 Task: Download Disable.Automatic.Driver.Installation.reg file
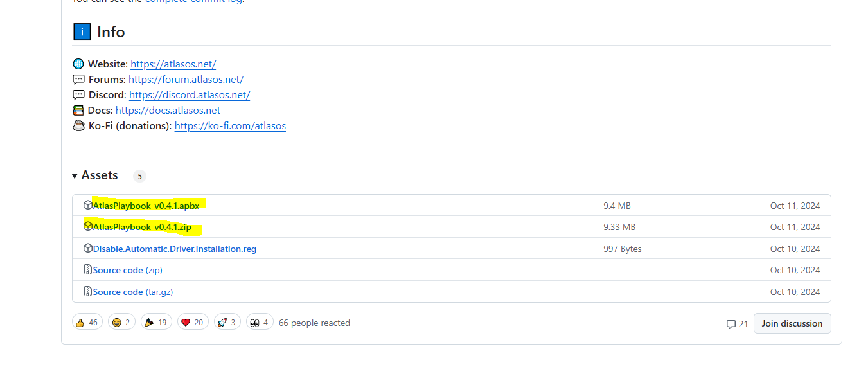[x=175, y=249]
